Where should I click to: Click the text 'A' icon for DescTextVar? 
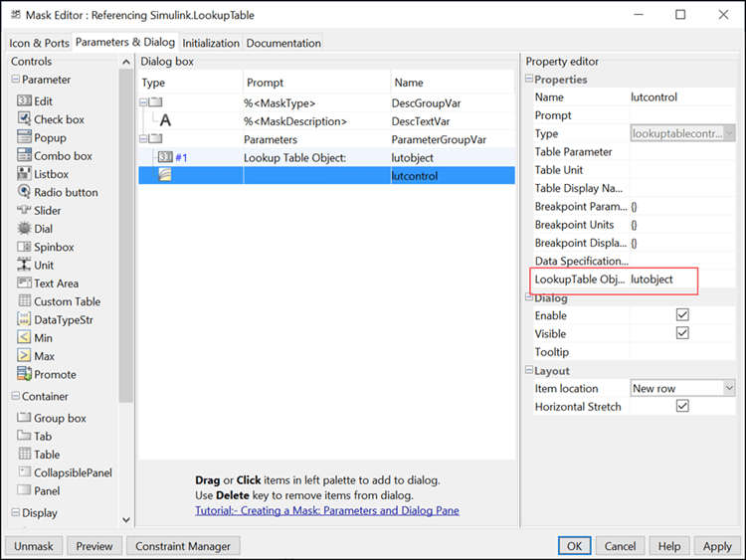click(x=165, y=120)
